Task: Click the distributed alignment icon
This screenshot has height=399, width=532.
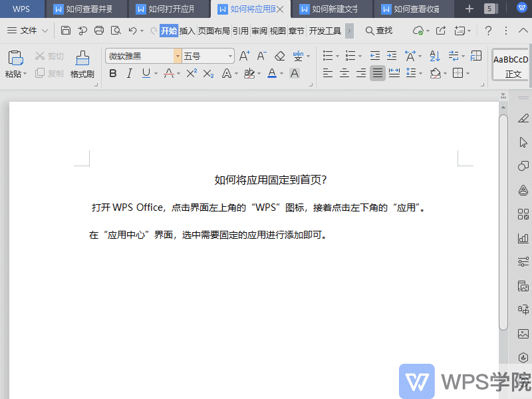Action: [x=394, y=73]
